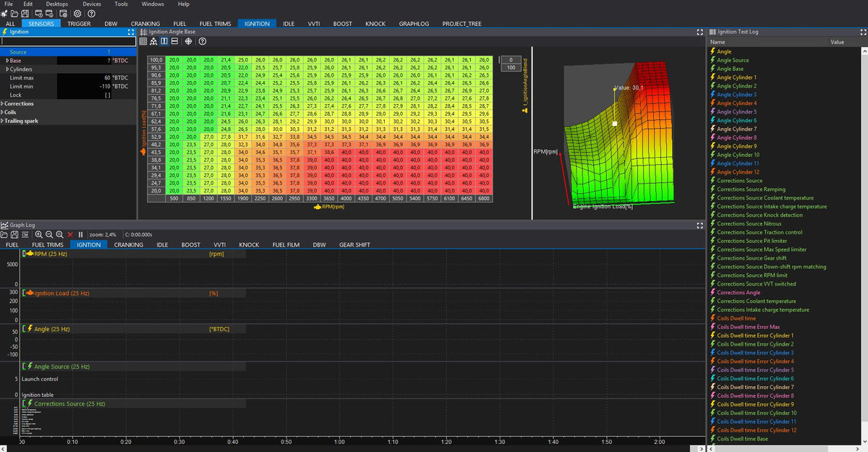Zoom in on the Graph Log
The height and width of the screenshot is (452, 868).
pos(39,234)
